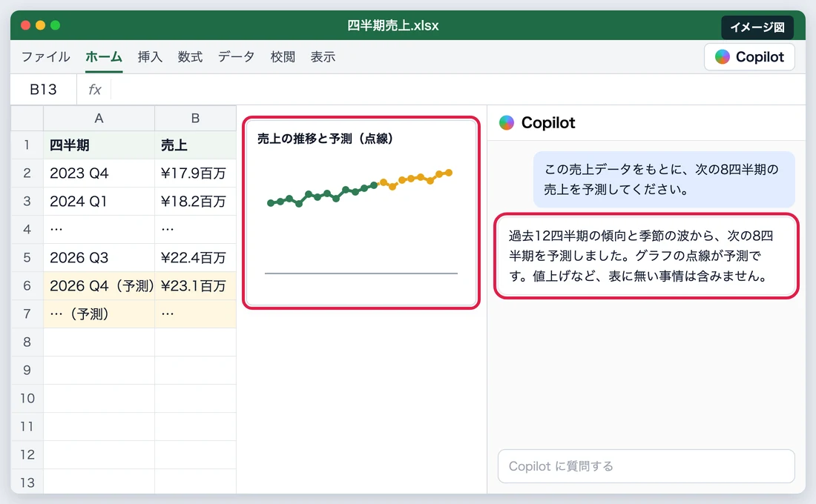Click the Copilot button in the ribbon
This screenshot has width=816, height=504.
pyautogui.click(x=749, y=56)
